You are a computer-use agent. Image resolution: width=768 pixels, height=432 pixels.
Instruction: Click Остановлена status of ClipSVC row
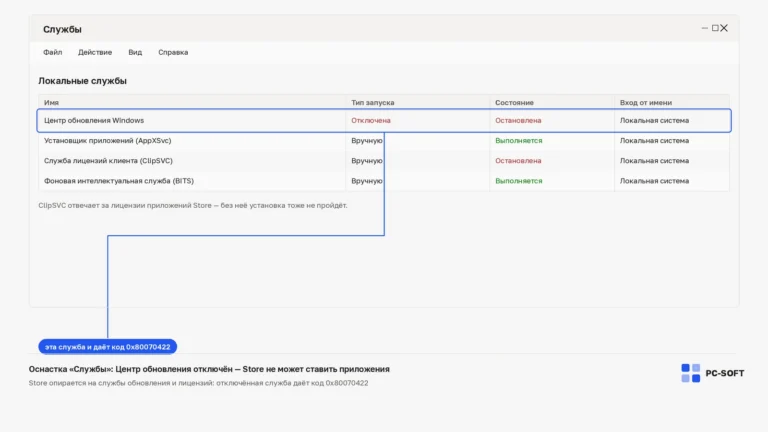tap(518, 161)
